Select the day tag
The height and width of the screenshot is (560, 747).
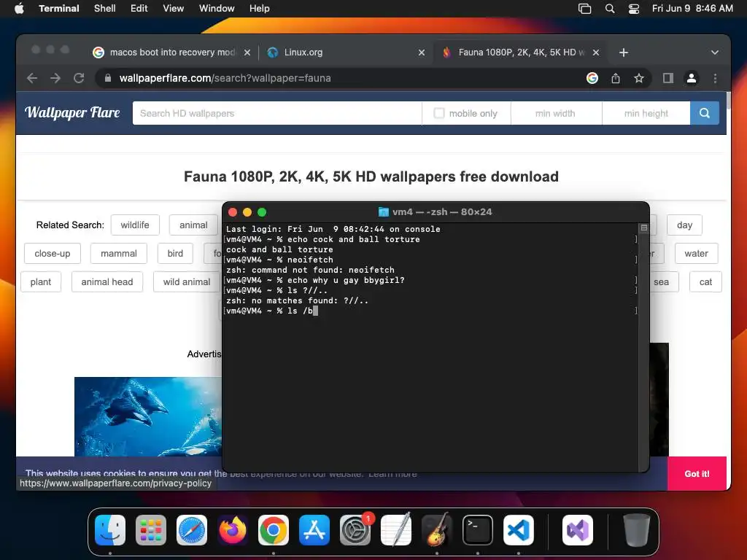click(684, 225)
